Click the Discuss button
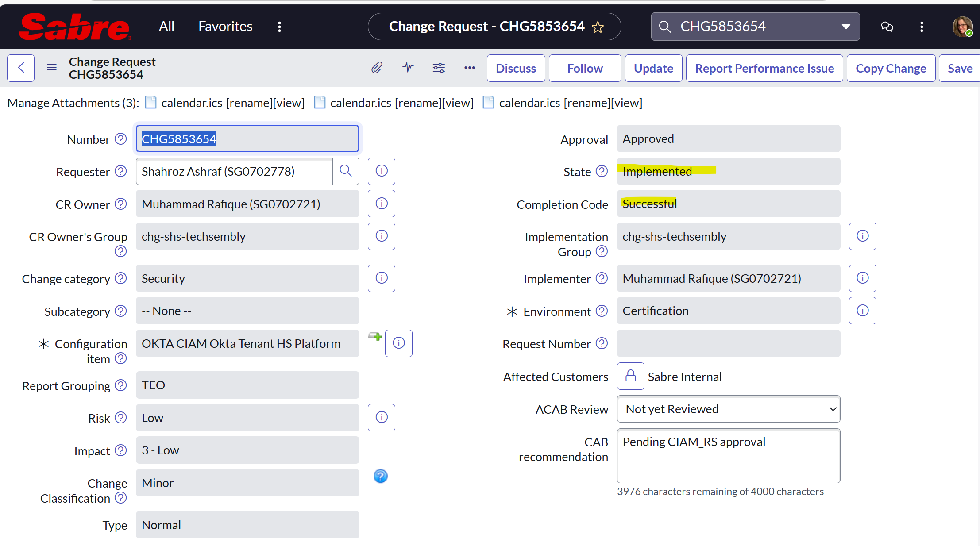The image size is (980, 546). coord(516,68)
